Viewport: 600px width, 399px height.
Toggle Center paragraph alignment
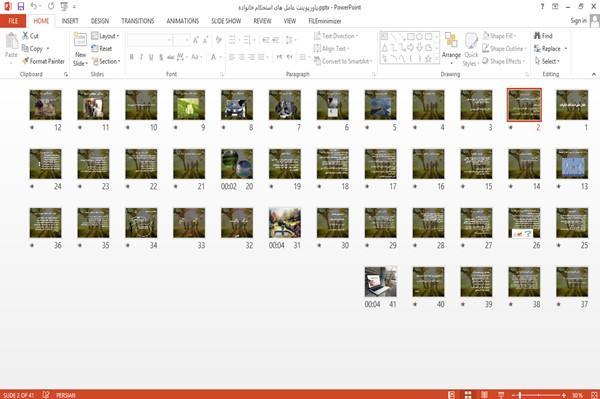click(241, 57)
